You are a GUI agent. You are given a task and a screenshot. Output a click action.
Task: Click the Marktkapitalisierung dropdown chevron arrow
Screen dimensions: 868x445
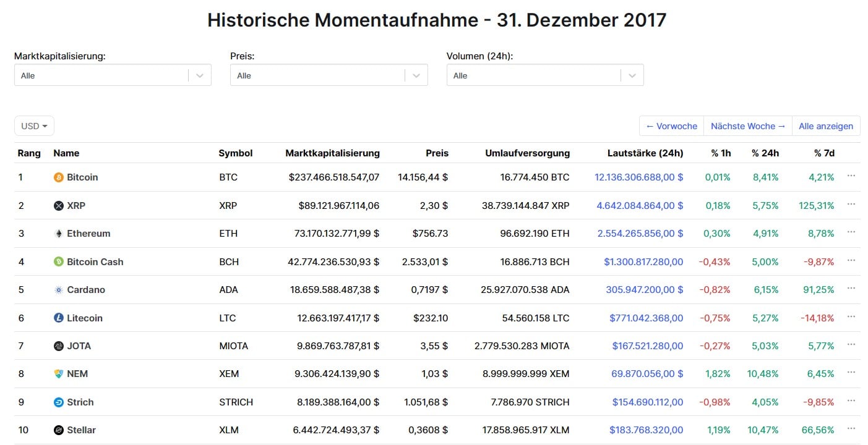click(200, 75)
